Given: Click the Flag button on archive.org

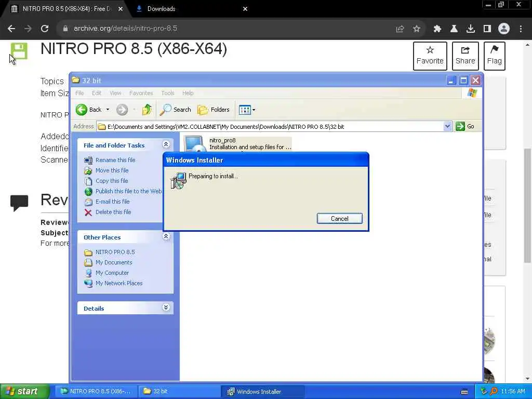Looking at the screenshot, I should click(495, 56).
